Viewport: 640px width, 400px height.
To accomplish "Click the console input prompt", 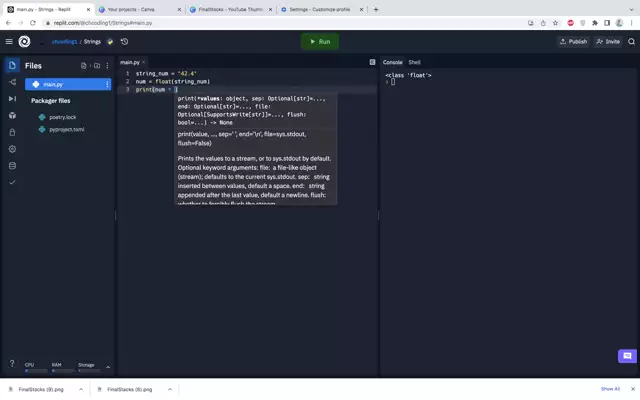I will 393,82.
